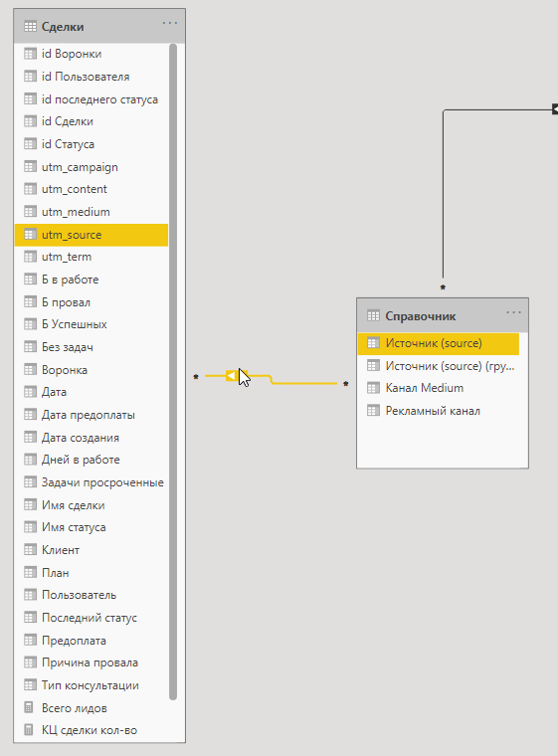Select the utm_medium field
This screenshot has height=756, width=558.
[x=92, y=212]
